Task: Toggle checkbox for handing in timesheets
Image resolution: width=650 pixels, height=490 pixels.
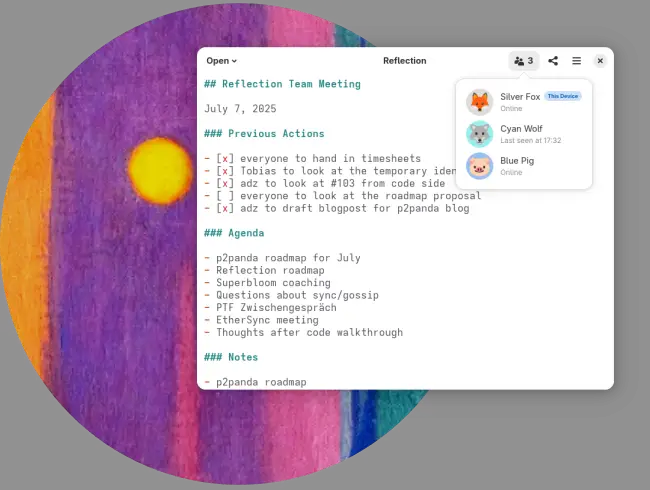Action: tap(226, 158)
